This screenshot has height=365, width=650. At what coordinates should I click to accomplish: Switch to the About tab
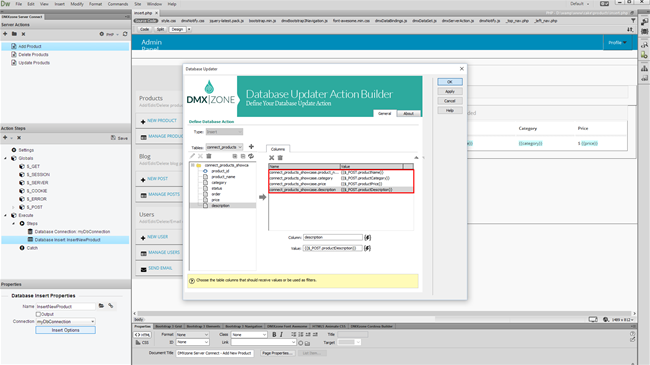click(x=408, y=113)
